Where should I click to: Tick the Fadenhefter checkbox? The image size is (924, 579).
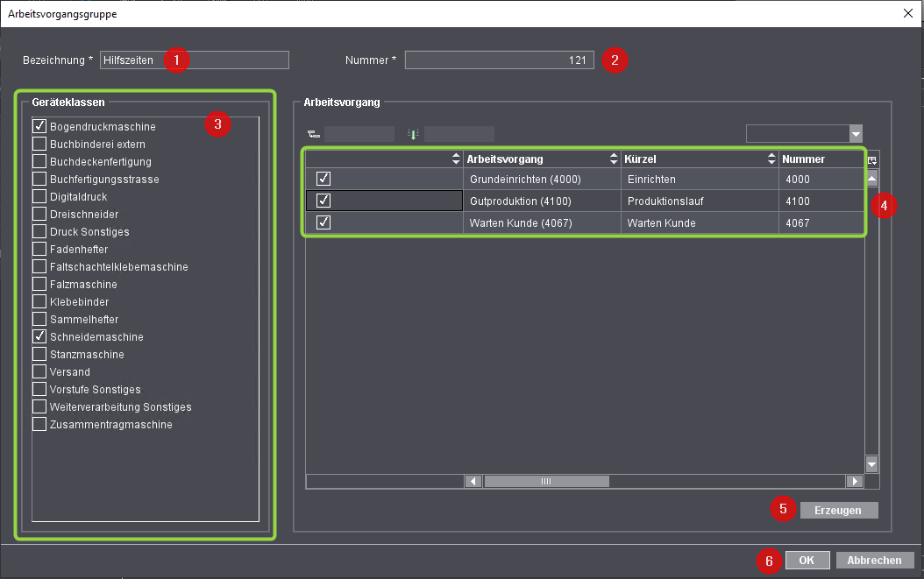coord(39,249)
